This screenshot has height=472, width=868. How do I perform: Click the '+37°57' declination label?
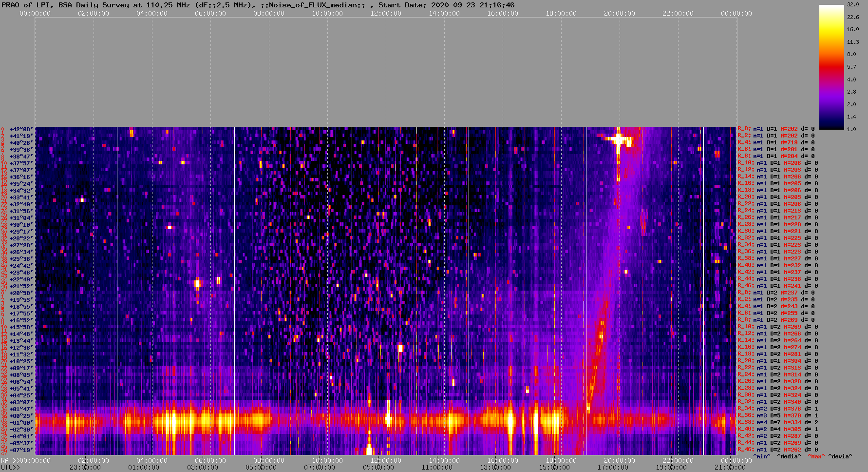click(21, 163)
